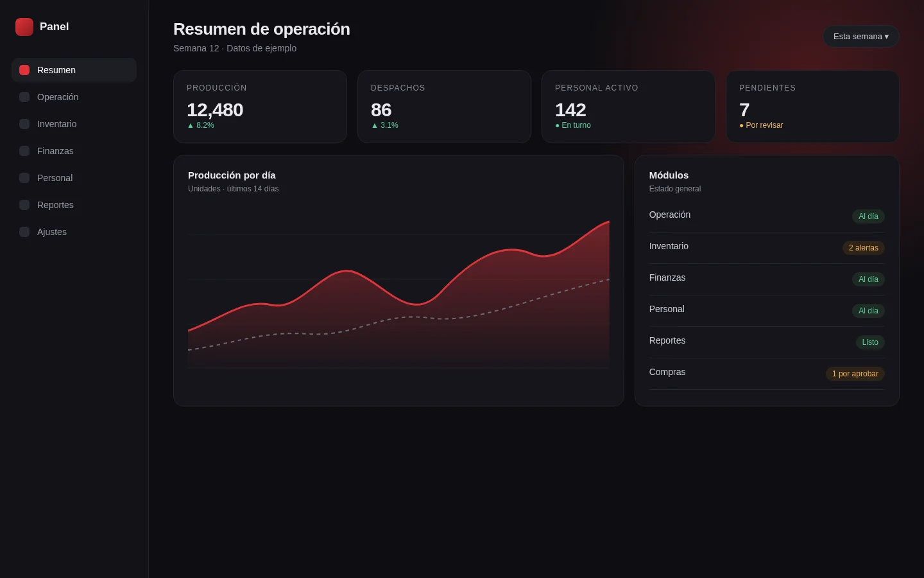
Task: Click the square icon beside Reportes in sidebar
Action: pos(24,205)
